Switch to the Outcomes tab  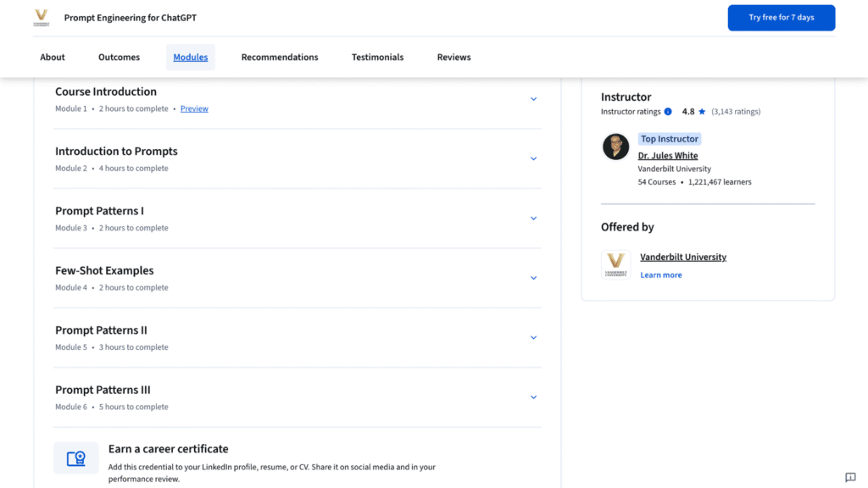(x=119, y=57)
